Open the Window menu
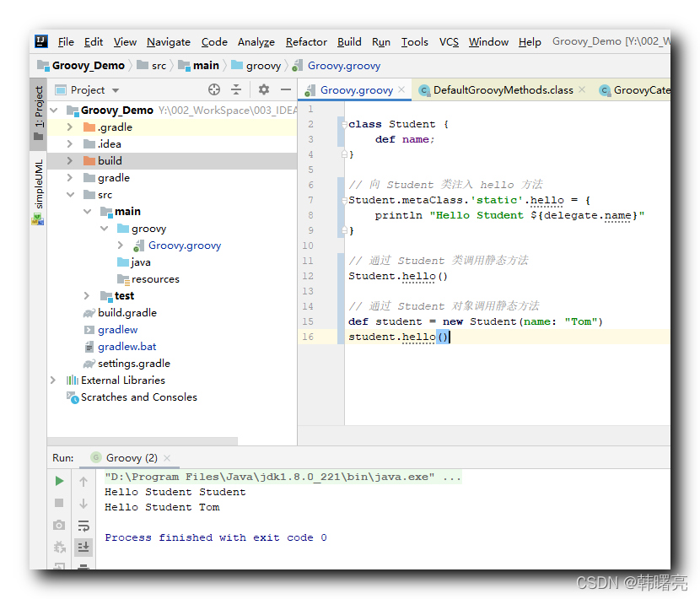Viewport: 700px width, 599px height. (488, 42)
